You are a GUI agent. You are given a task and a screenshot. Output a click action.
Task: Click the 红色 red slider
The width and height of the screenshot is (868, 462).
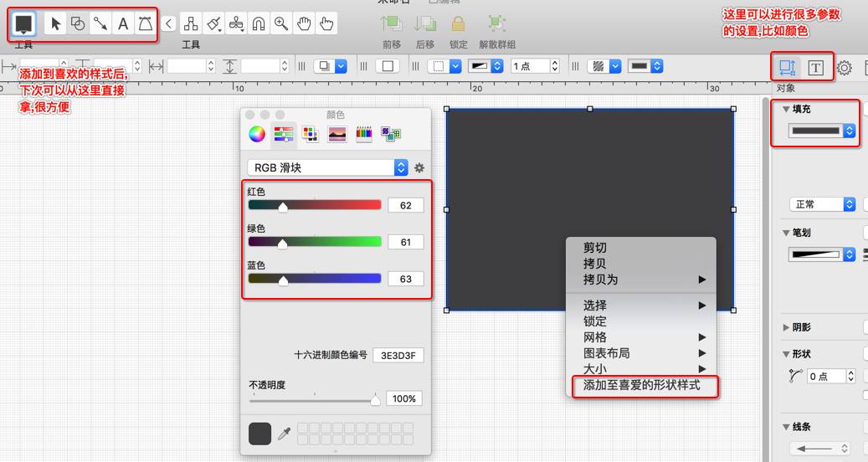(x=315, y=205)
